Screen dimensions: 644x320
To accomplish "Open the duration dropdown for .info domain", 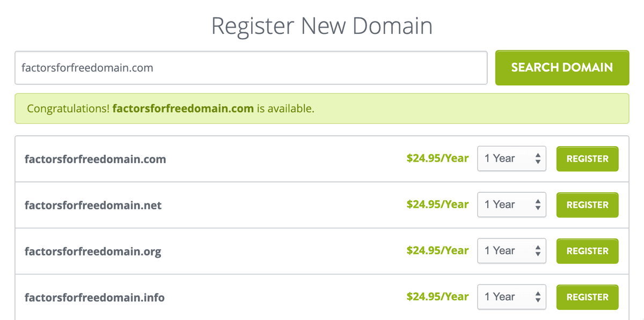I will tap(511, 297).
